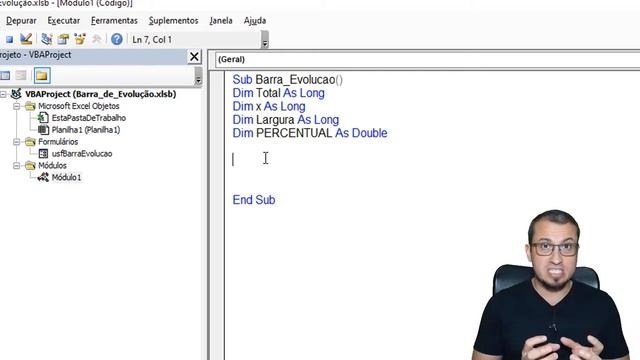Click the greyed Toolbox toolbar icon
Viewport: 640px width, 360px height.
pos(97,39)
